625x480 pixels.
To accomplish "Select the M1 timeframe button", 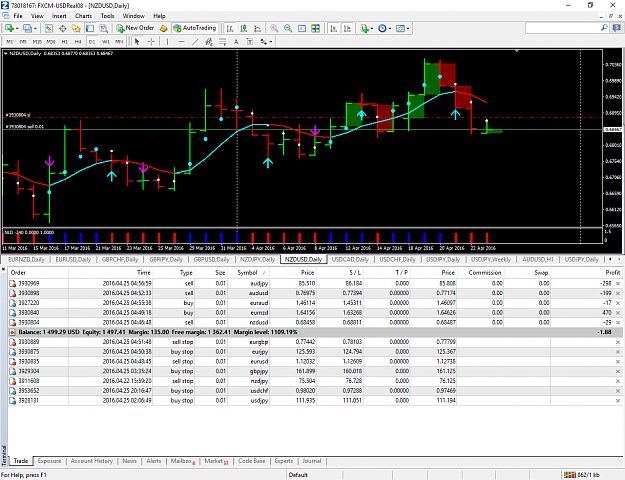I will tap(10, 41).
